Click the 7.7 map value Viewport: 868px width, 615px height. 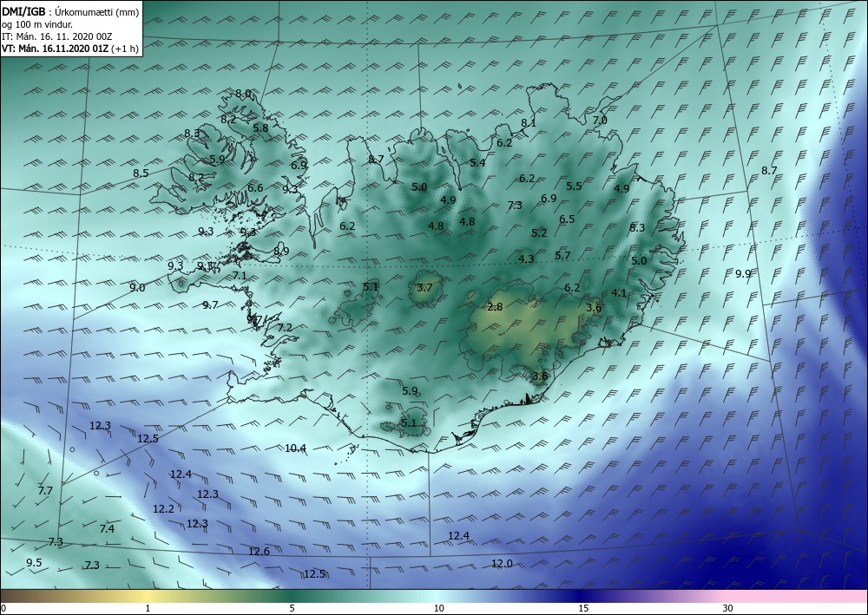[45, 491]
